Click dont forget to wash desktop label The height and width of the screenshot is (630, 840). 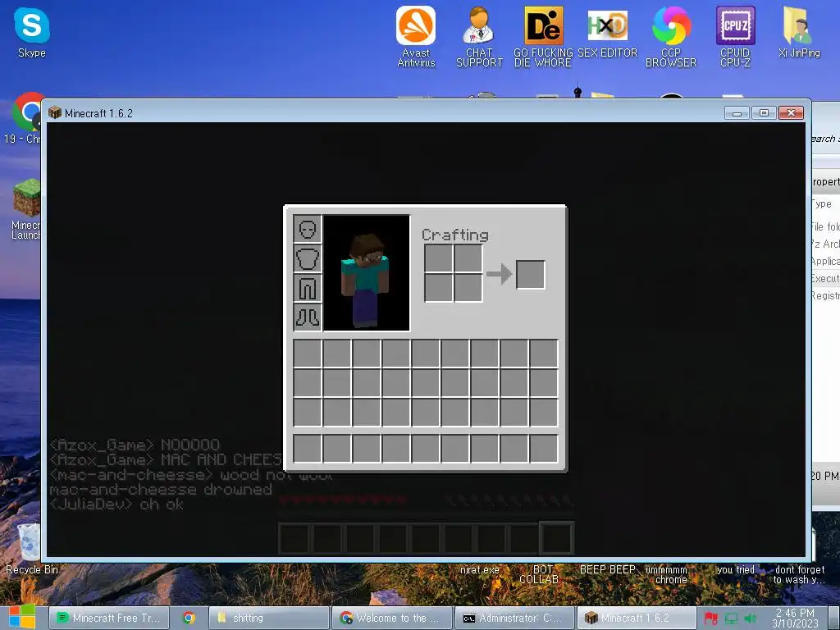pyautogui.click(x=799, y=575)
